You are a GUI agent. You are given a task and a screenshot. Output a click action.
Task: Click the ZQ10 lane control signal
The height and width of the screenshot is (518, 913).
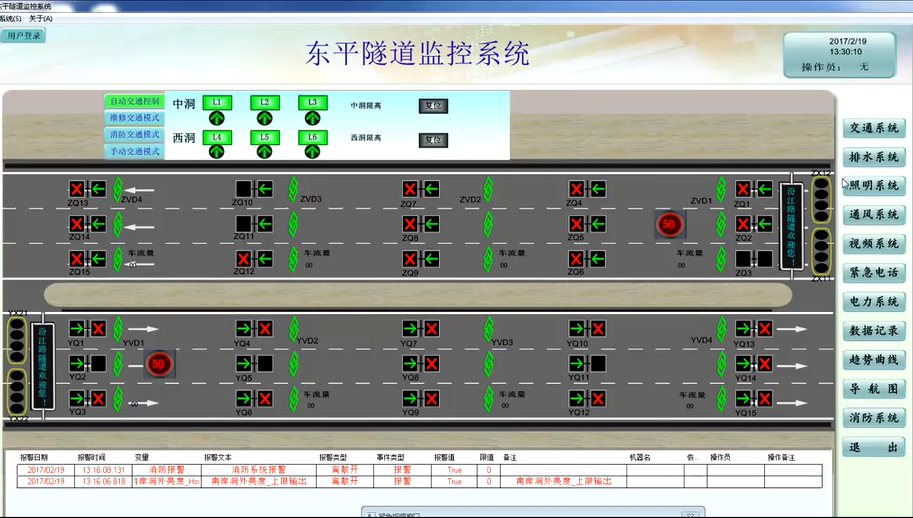pyautogui.click(x=254, y=189)
